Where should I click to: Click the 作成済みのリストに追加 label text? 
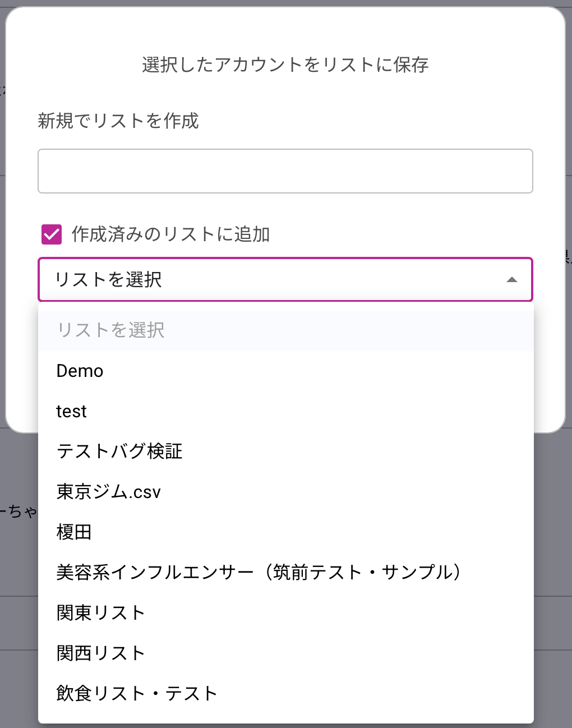[170, 234]
